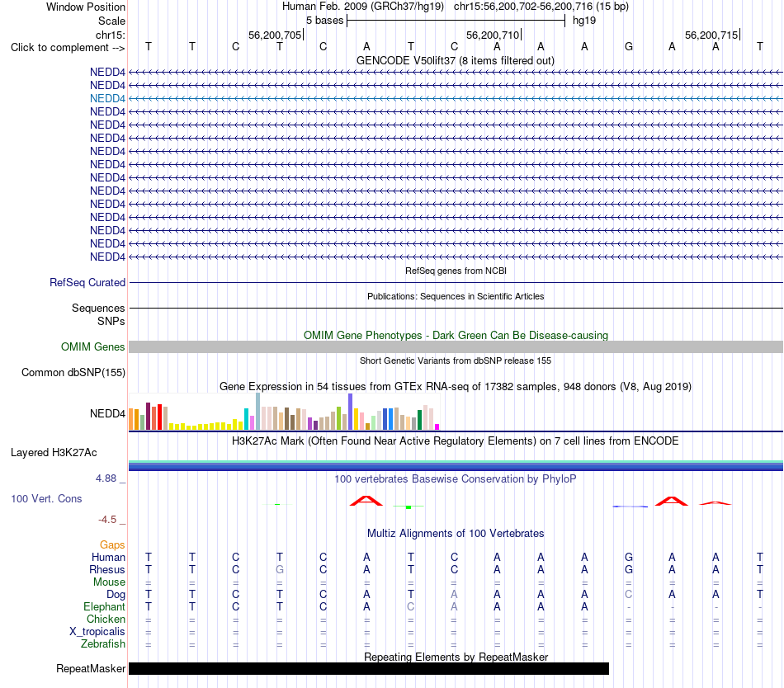Click the G base in the reference sequence row
784x688 pixels.
tap(629, 46)
